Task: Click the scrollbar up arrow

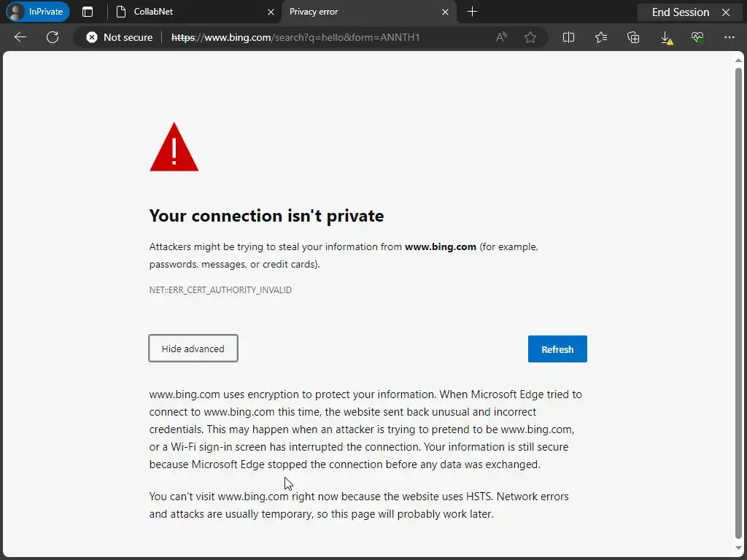Action: click(x=738, y=60)
